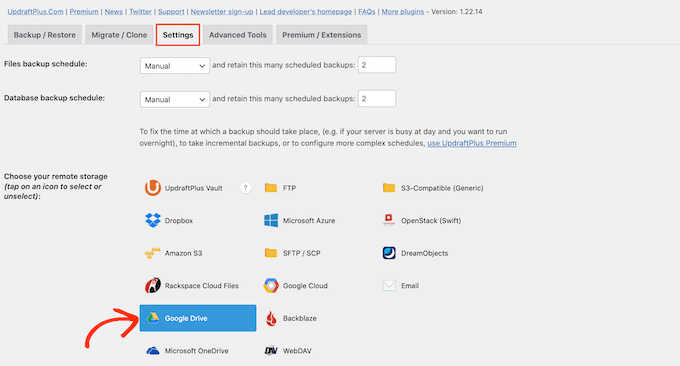680x366 pixels.
Task: Click the Google Drive icon
Action: tap(153, 318)
